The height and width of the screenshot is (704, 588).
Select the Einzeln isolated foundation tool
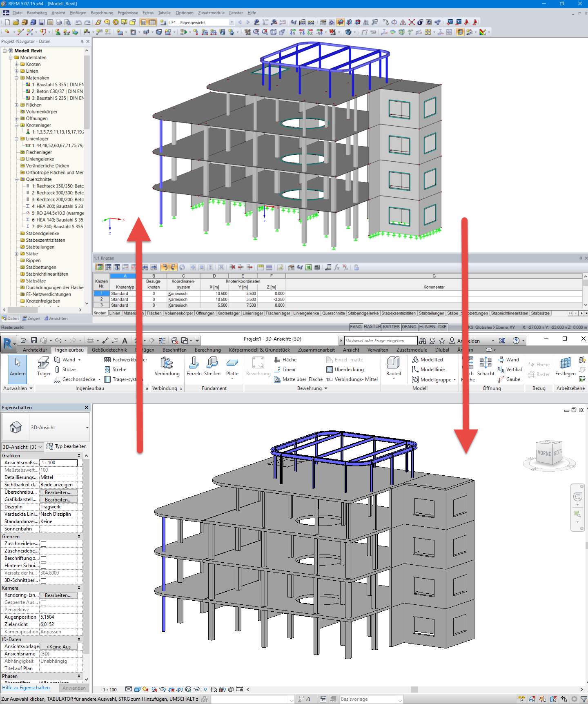point(194,366)
